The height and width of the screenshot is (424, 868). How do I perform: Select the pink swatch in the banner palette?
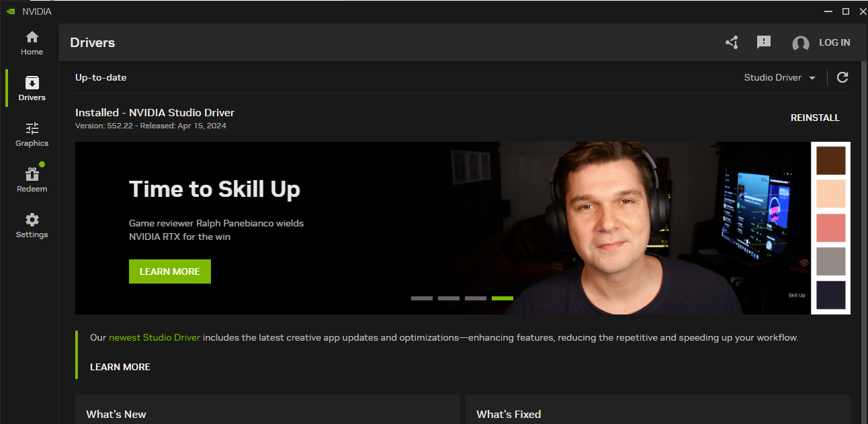(831, 228)
